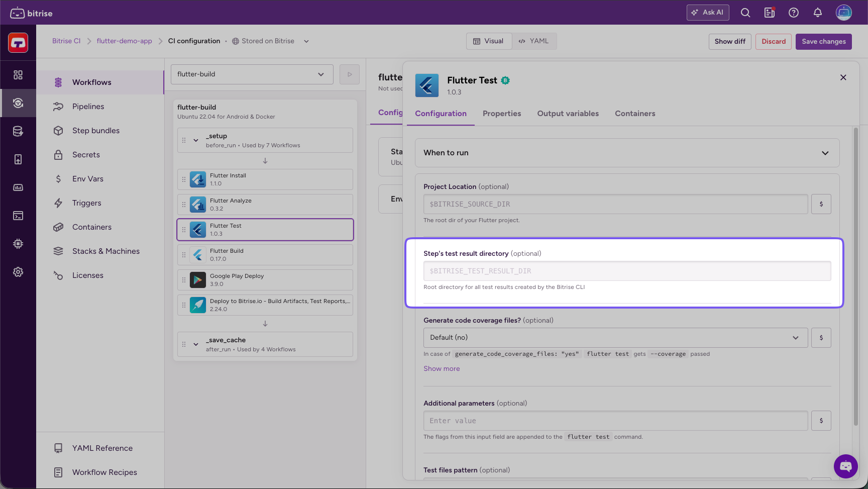
Task: Expand the When to run section
Action: point(627,153)
